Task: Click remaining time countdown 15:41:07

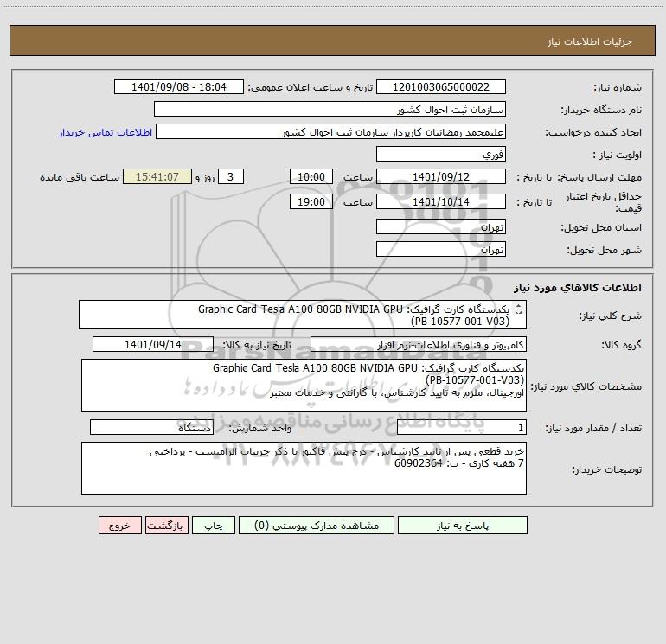Action: (x=157, y=176)
